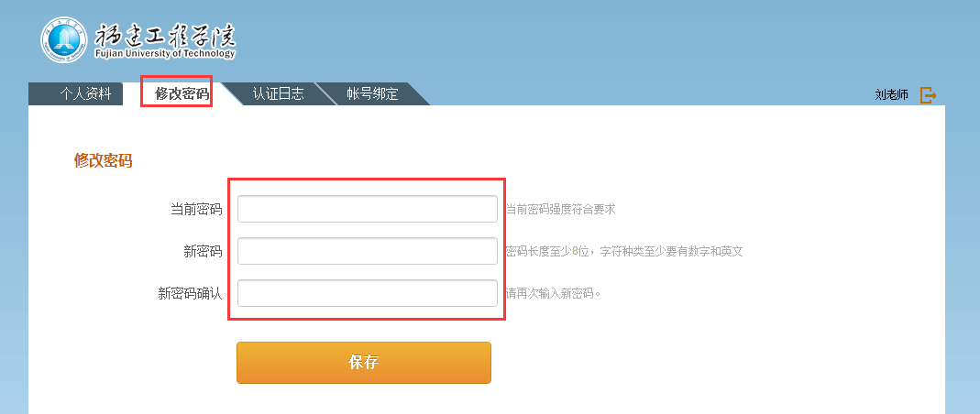The height and width of the screenshot is (414, 980).
Task: Click the round university emblem logo
Action: coord(64,40)
